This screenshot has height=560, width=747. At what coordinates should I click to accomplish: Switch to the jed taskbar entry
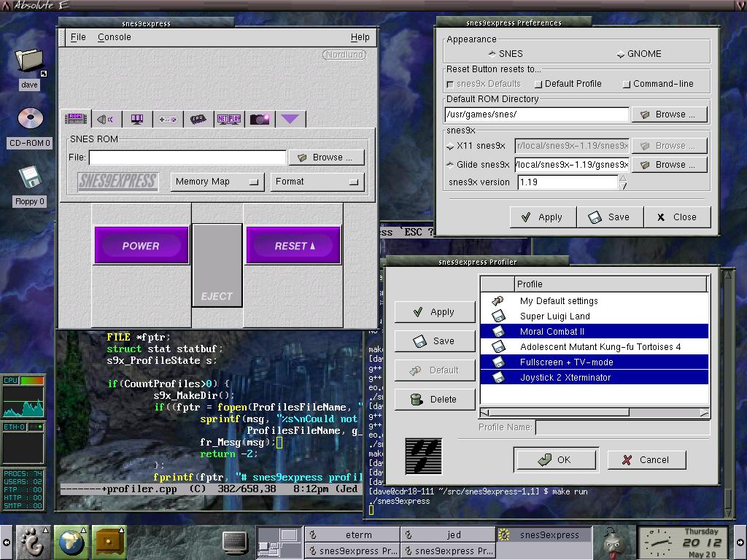(448, 534)
